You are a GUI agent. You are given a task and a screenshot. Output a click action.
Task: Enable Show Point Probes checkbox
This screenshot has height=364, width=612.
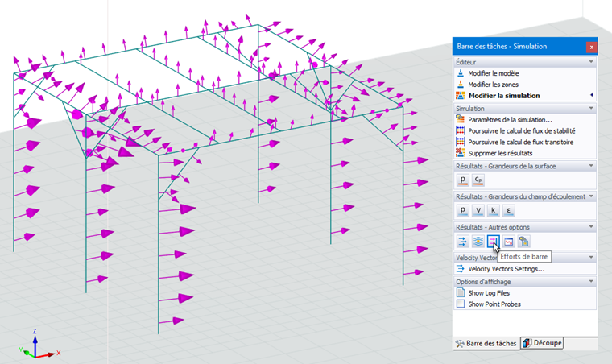point(461,304)
